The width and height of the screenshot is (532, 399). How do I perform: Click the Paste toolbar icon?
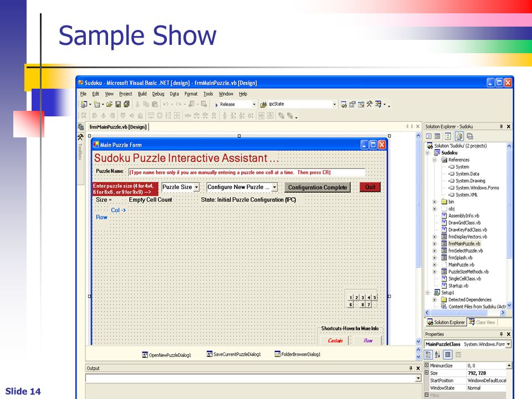point(155,104)
